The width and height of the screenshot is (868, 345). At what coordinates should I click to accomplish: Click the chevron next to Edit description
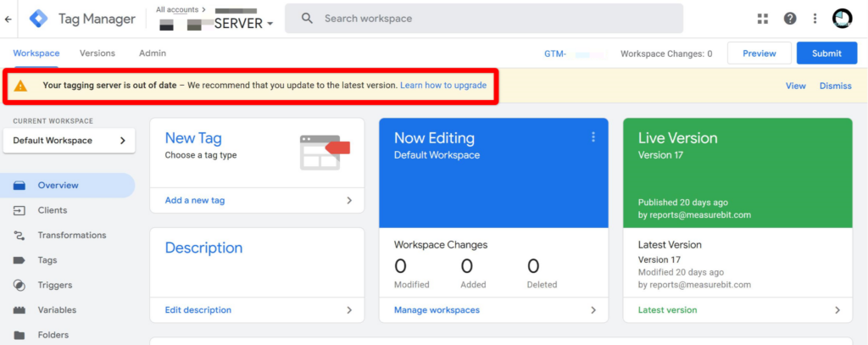click(349, 310)
